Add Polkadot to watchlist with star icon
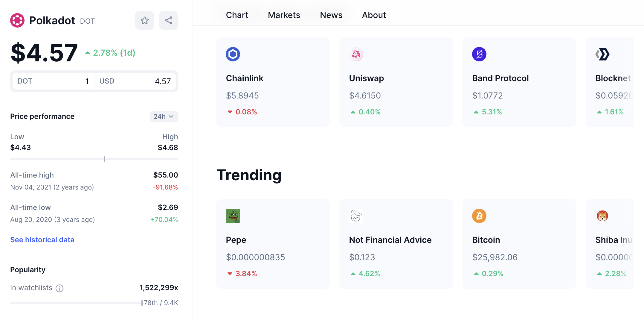Screen dimensions: 644x321 point(145,20)
